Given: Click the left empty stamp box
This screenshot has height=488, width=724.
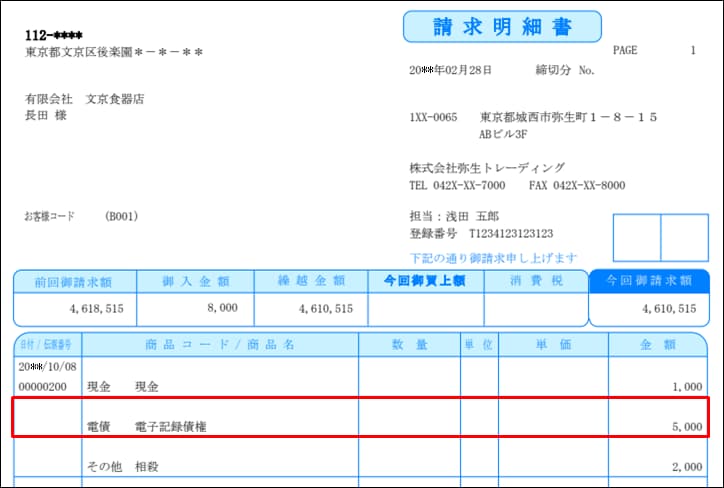Looking at the screenshot, I should pos(636,237).
